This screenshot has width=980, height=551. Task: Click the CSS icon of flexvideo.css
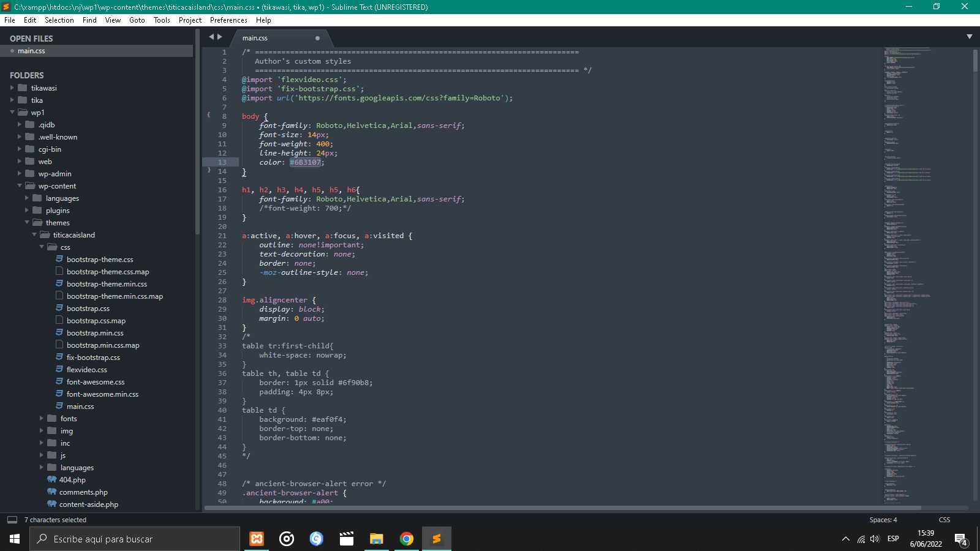pos(59,369)
